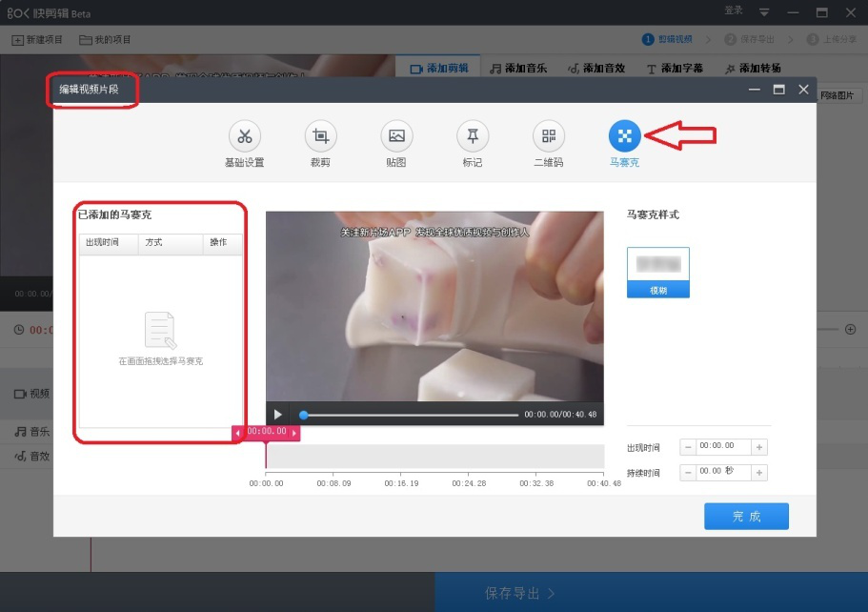Minimize the 编辑视频片段 dialog
This screenshot has width=868, height=612.
pos(754,90)
